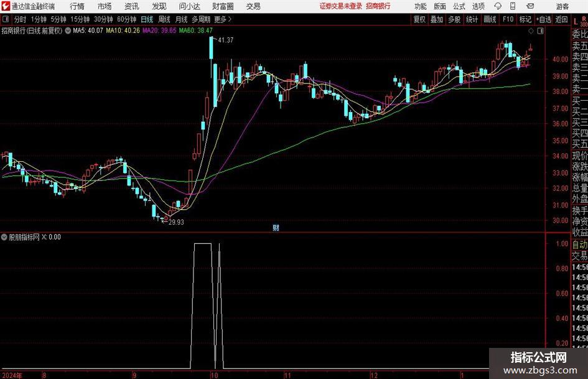Open F10 company info

click(x=508, y=19)
